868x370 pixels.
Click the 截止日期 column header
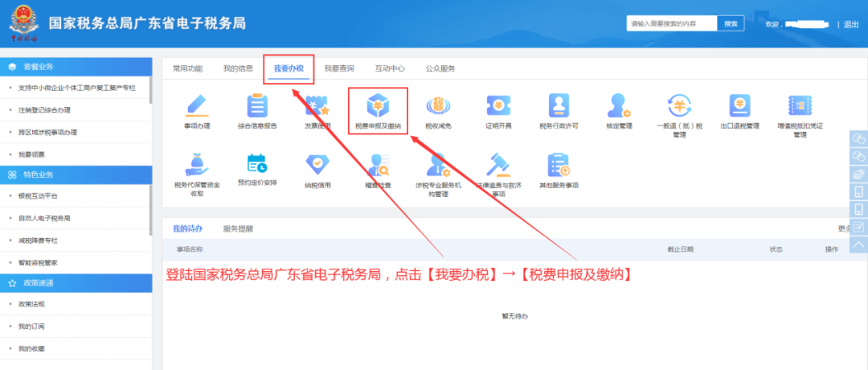click(681, 249)
